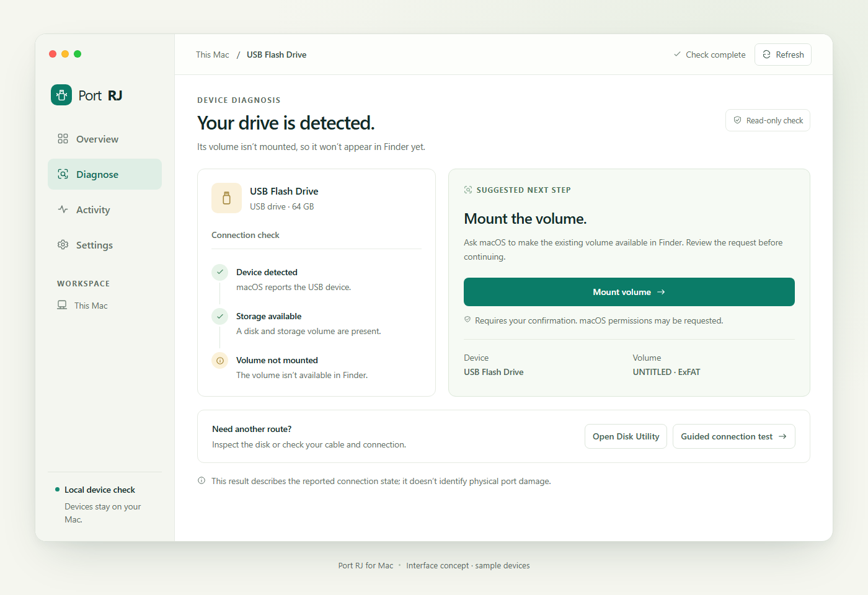This screenshot has height=595, width=868.
Task: Refresh the device check
Action: click(783, 55)
